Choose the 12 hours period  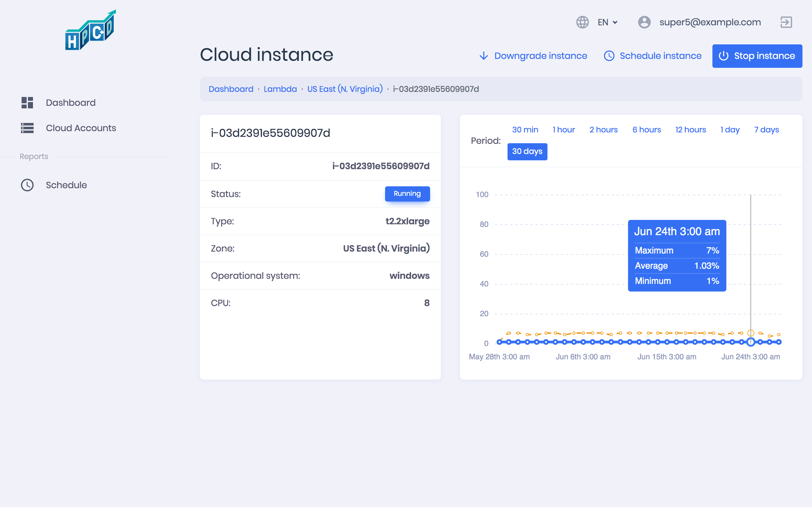pos(691,130)
